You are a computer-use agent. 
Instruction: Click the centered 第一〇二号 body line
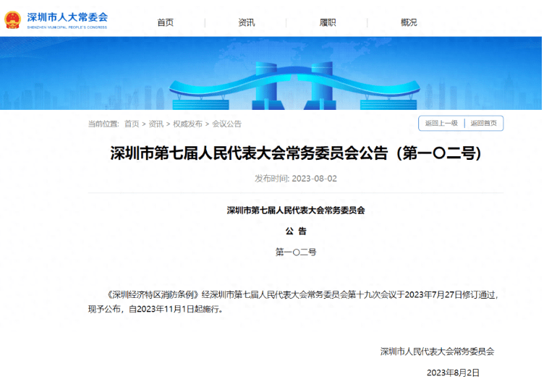(x=296, y=252)
